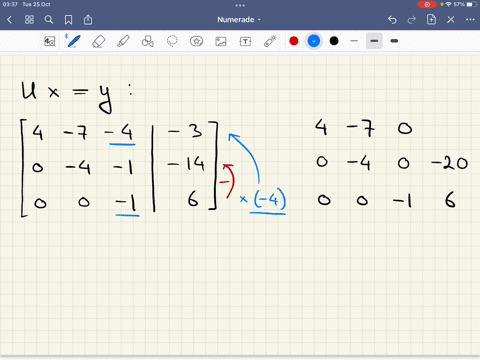The image size is (480, 360).
Task: Select the handwriting zoom window tool
Action: 50,41
